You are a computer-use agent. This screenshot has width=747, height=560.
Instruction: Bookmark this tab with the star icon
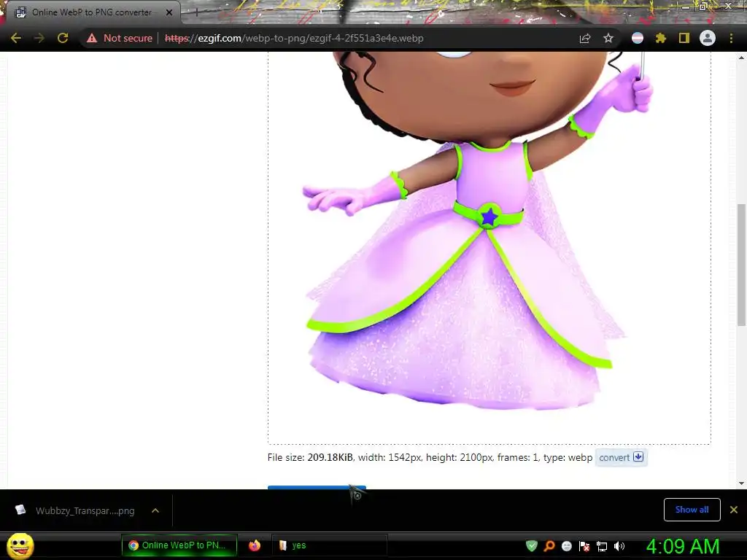pyautogui.click(x=608, y=38)
